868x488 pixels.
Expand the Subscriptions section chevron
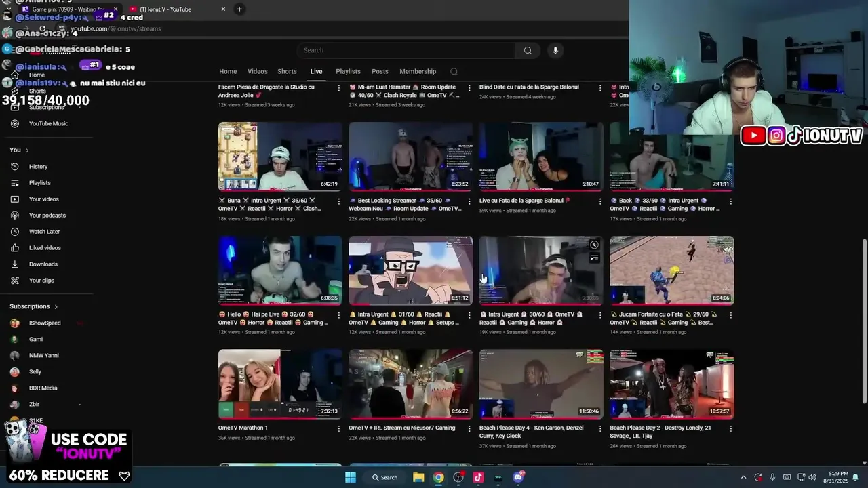[56, 306]
